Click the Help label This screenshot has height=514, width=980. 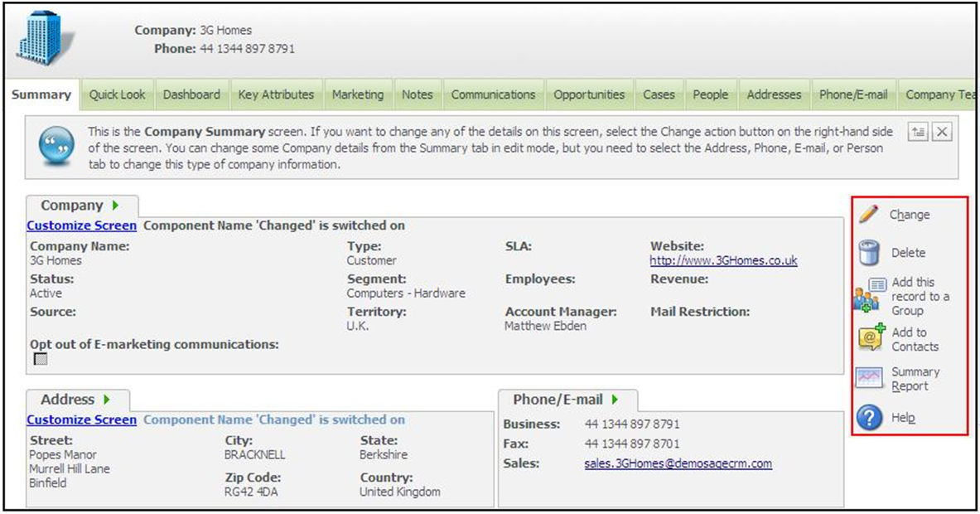pyautogui.click(x=903, y=418)
